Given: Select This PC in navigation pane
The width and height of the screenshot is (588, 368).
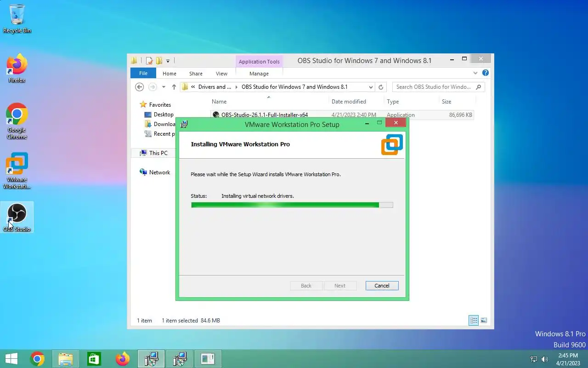Looking at the screenshot, I should (158, 153).
